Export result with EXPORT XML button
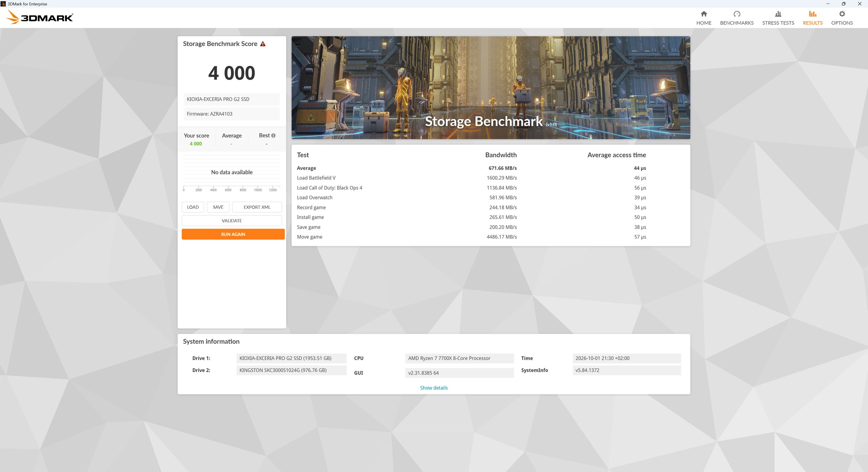 pyautogui.click(x=257, y=207)
